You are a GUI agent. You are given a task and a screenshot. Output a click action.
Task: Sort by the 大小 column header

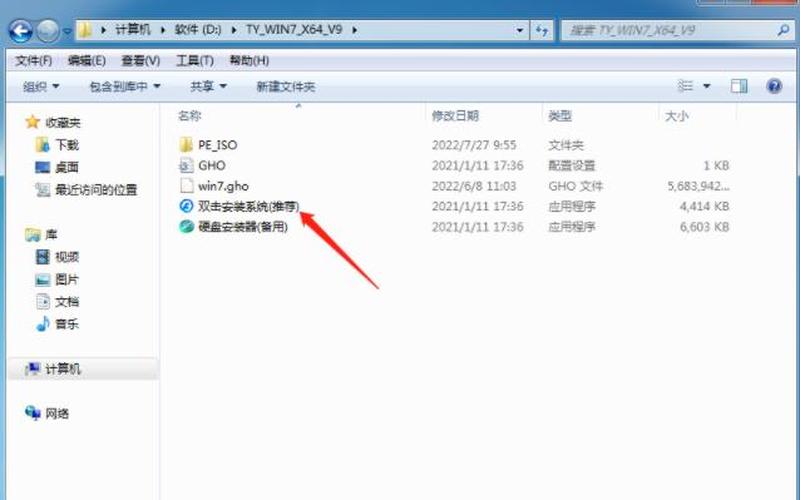[677, 116]
